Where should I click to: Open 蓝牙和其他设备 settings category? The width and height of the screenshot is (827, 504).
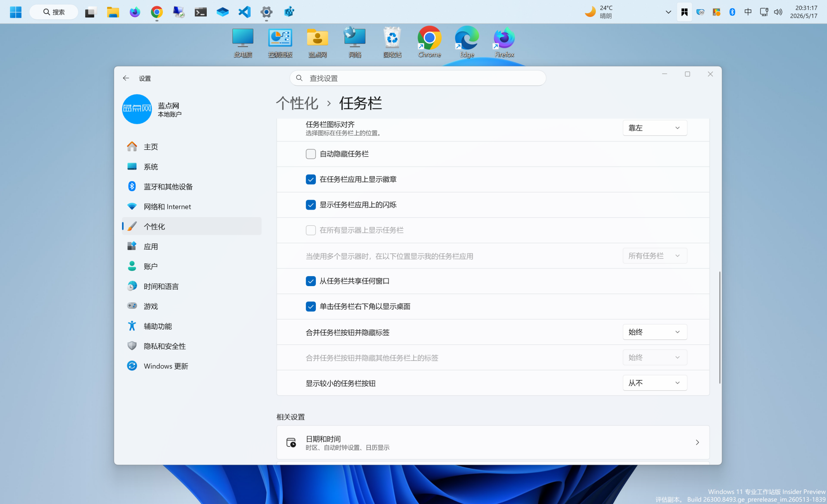191,186
